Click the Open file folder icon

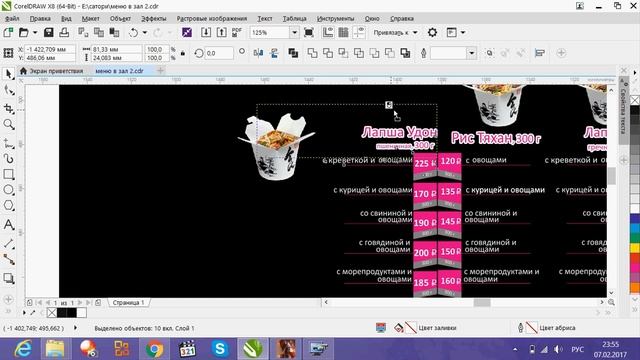[23, 32]
